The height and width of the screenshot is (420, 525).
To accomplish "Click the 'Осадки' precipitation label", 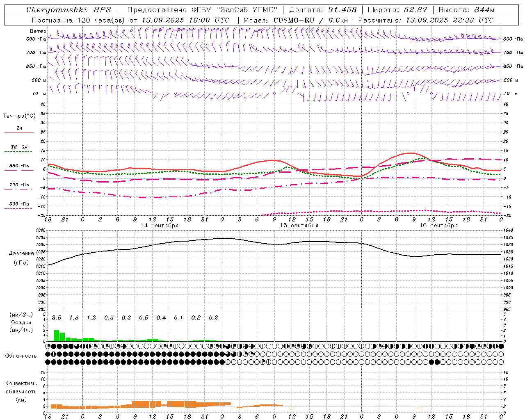I will pyautogui.click(x=21, y=322).
